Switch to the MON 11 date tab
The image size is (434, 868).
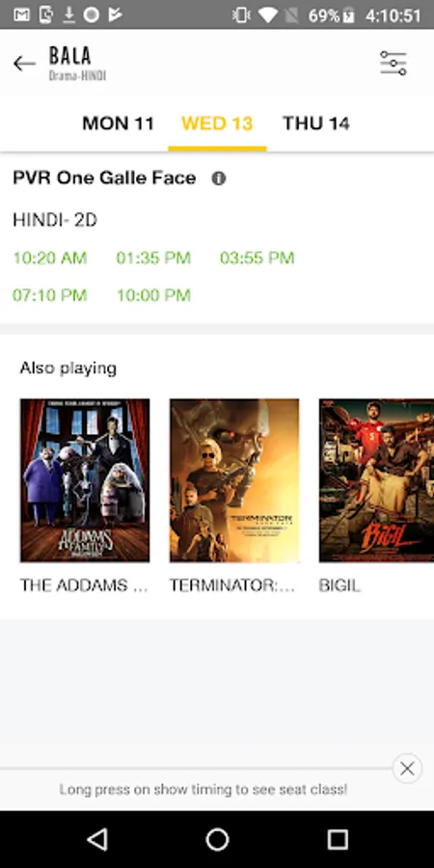pos(118,123)
